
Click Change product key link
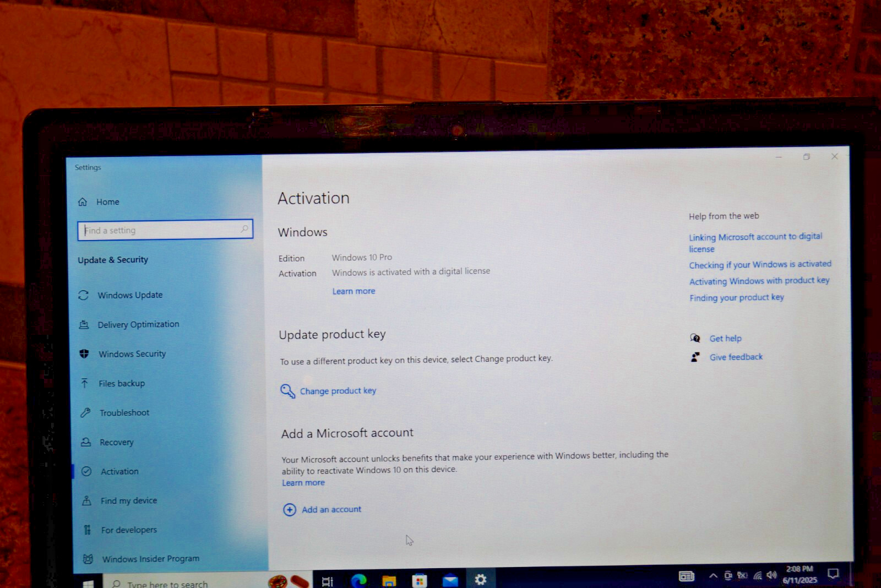[338, 391]
